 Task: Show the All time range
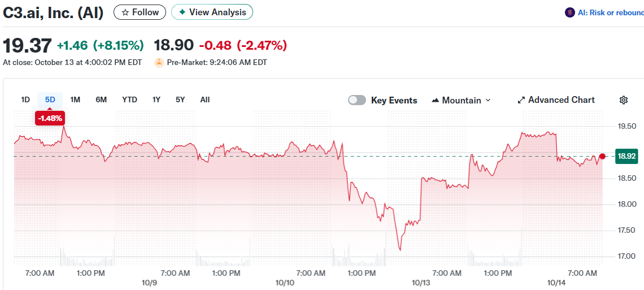coord(204,99)
